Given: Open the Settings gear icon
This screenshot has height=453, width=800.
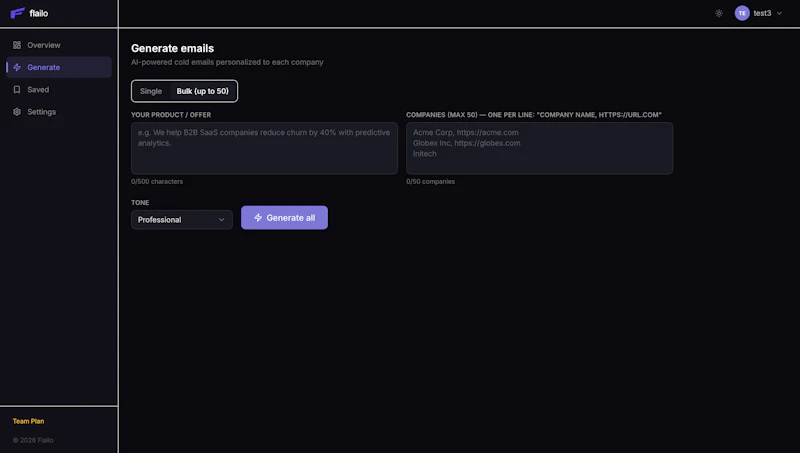Looking at the screenshot, I should tap(17, 112).
